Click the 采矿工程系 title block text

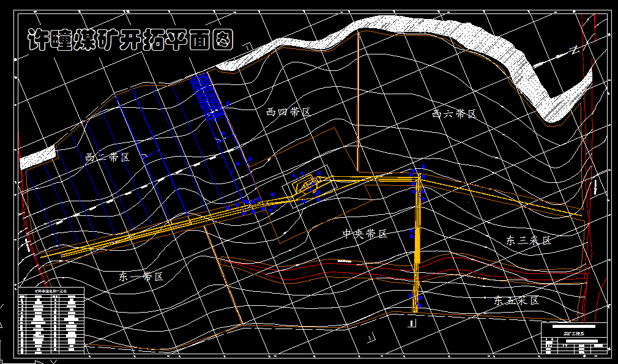pyautogui.click(x=573, y=333)
